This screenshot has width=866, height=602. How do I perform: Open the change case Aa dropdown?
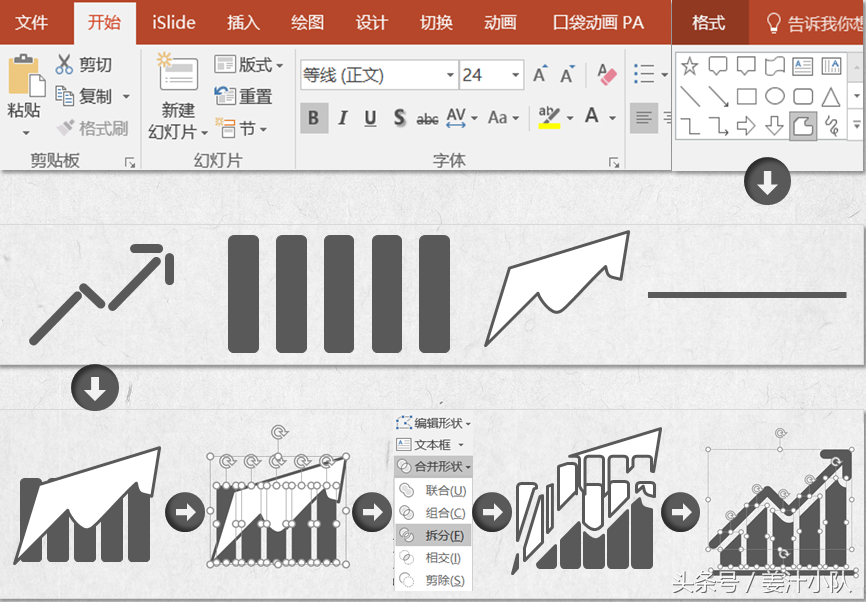tap(503, 118)
